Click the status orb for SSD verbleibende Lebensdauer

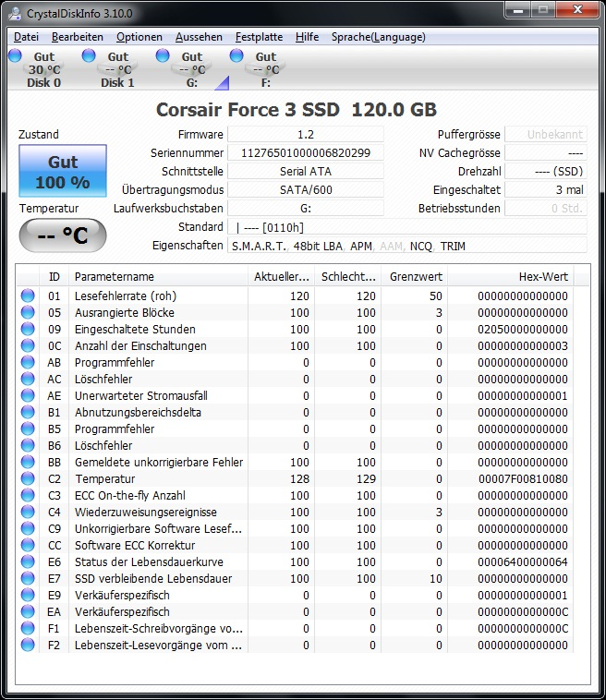(x=28, y=579)
